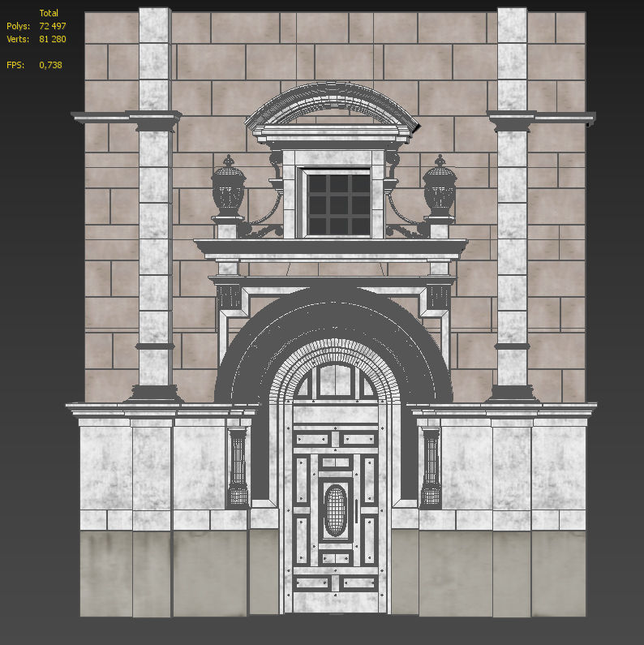Click the FPS value 0,738

coord(50,65)
